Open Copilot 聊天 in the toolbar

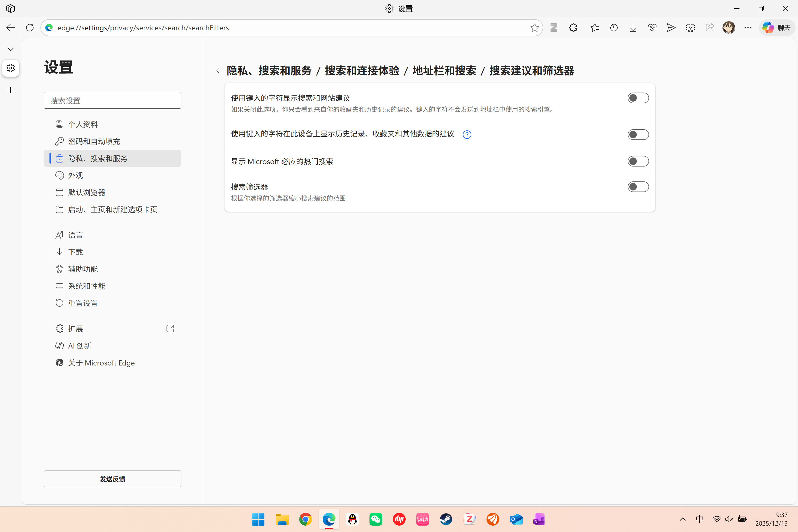click(x=777, y=28)
